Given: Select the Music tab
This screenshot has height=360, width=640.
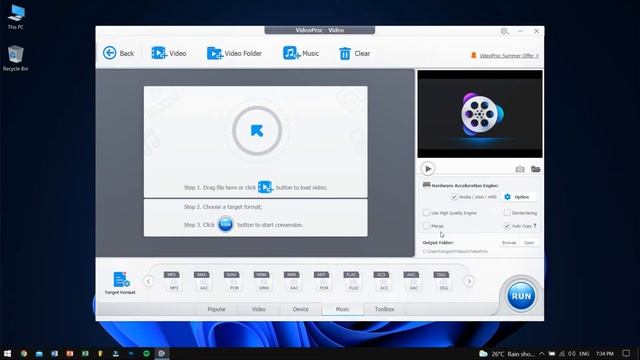Looking at the screenshot, I should tap(342, 309).
